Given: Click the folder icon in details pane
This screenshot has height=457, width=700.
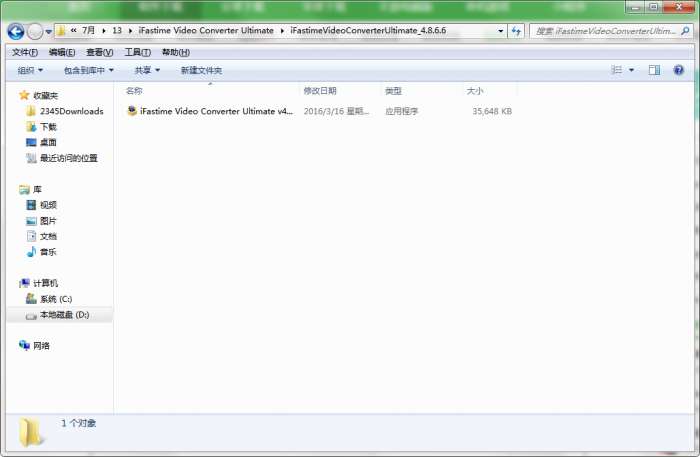Looking at the screenshot, I should coord(30,432).
